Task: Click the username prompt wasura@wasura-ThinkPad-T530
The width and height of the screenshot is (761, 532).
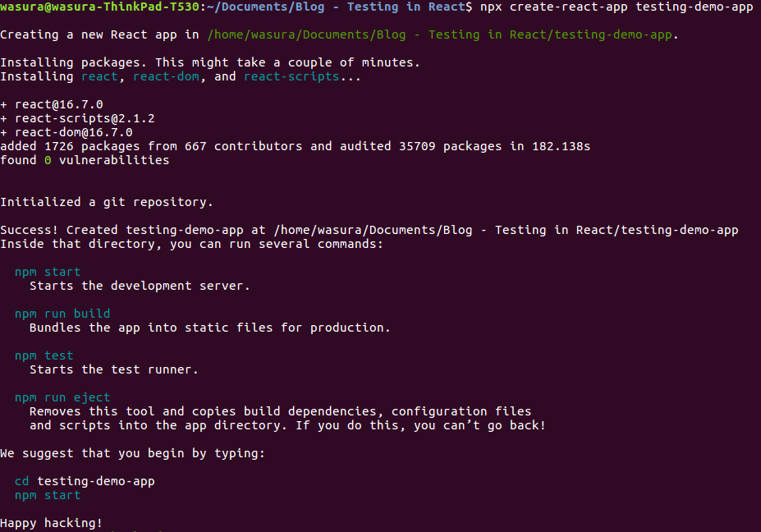Action: 100,7
